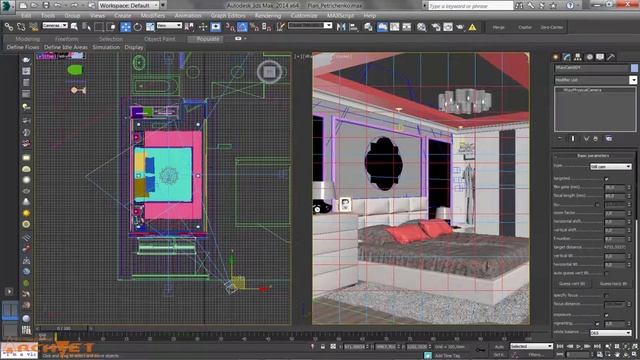Switch to the Create command panel
The width and height of the screenshot is (640, 360).
coord(556,57)
